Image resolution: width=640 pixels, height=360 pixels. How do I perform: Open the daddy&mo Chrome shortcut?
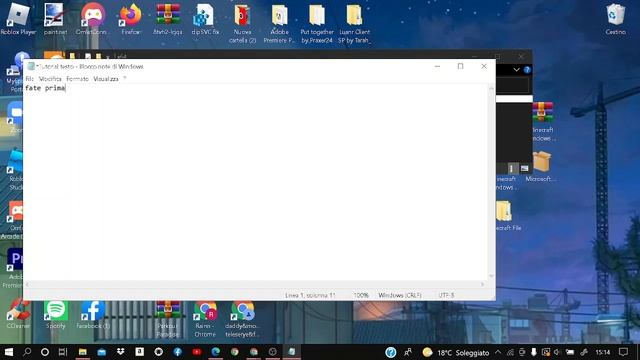click(242, 319)
